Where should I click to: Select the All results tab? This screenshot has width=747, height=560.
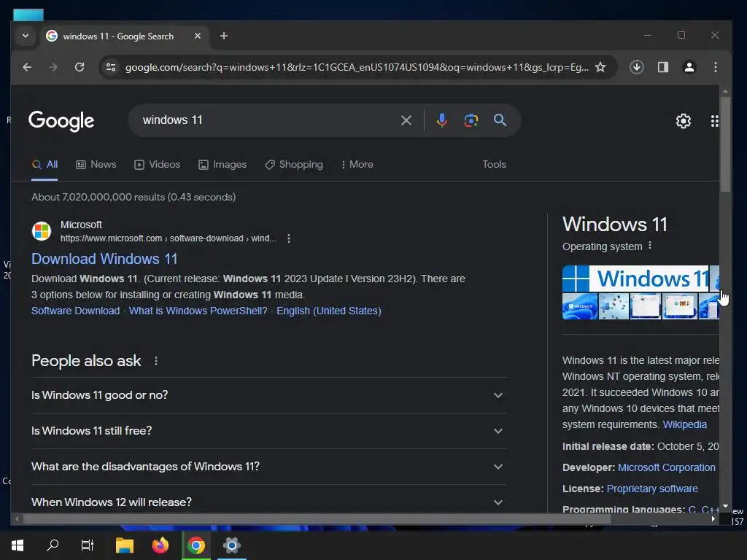pyautogui.click(x=44, y=164)
